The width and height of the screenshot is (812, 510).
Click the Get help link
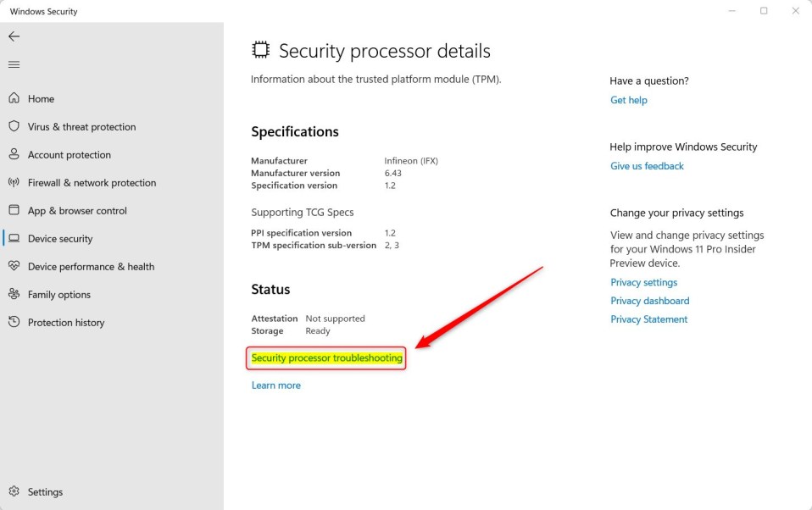tap(628, 100)
